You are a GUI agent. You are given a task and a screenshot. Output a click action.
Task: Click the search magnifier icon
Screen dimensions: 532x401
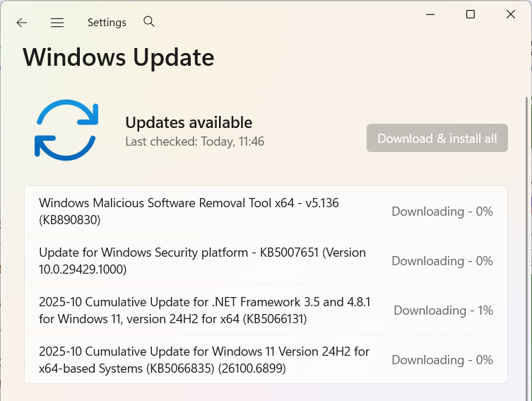click(x=149, y=22)
